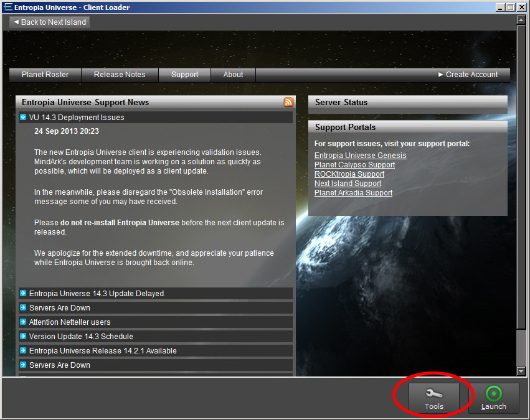Visit Planet Calypso Support portal
This screenshot has width=530, height=420.
354,165
